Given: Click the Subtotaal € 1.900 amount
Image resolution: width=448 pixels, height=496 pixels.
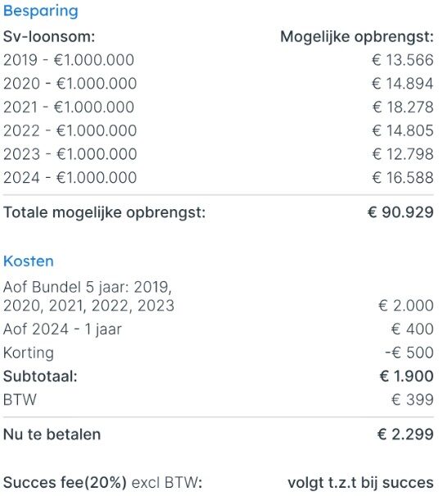Looking at the screenshot, I should (x=406, y=376).
